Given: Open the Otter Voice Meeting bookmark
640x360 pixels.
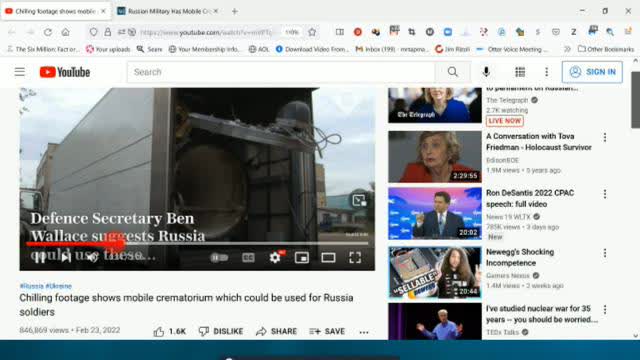Looking at the screenshot, I should (x=513, y=49).
